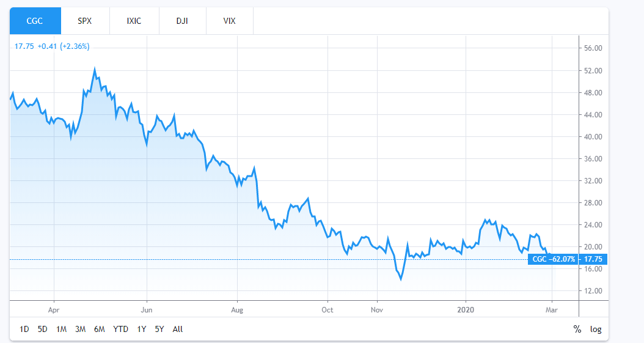Click the 20.00 price axis label
The height and width of the screenshot is (343, 644).
tap(593, 247)
